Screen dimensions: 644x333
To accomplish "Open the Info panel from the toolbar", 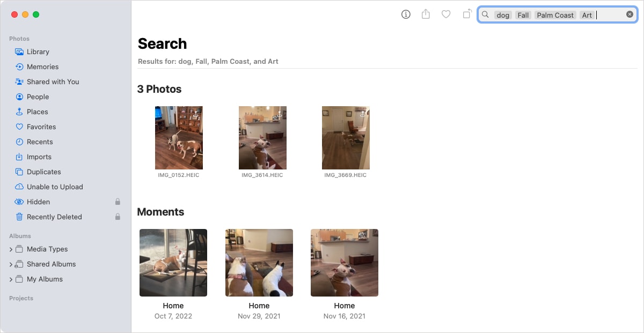I will click(x=406, y=14).
